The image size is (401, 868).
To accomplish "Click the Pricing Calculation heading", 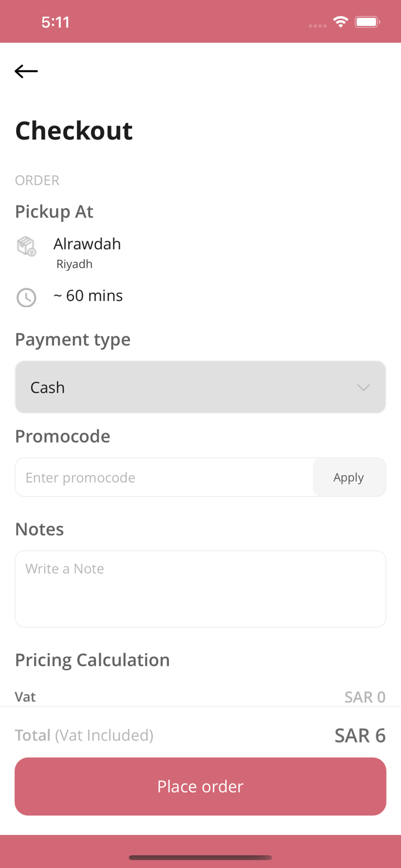I will (92, 660).
